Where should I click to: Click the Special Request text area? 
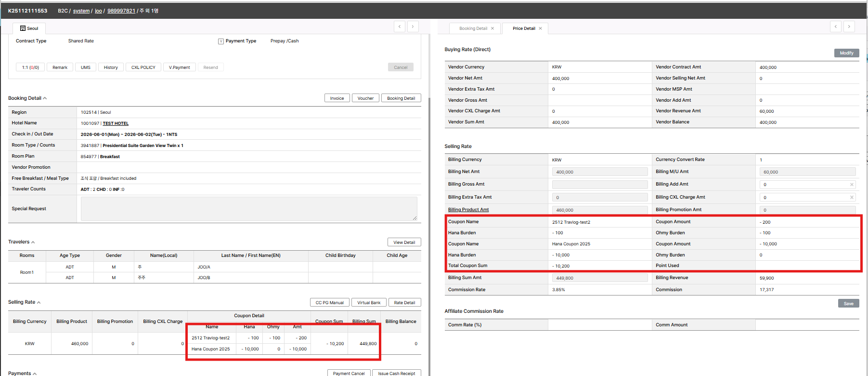pos(248,209)
